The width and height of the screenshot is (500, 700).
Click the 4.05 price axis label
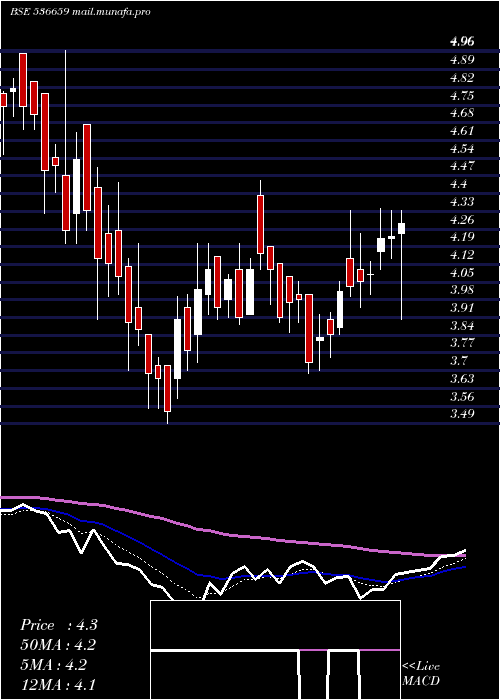tap(462, 273)
